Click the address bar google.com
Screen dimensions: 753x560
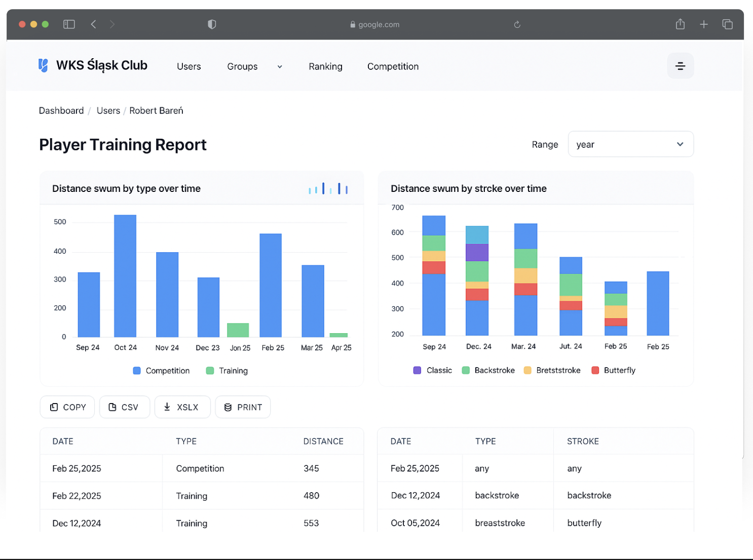point(375,24)
